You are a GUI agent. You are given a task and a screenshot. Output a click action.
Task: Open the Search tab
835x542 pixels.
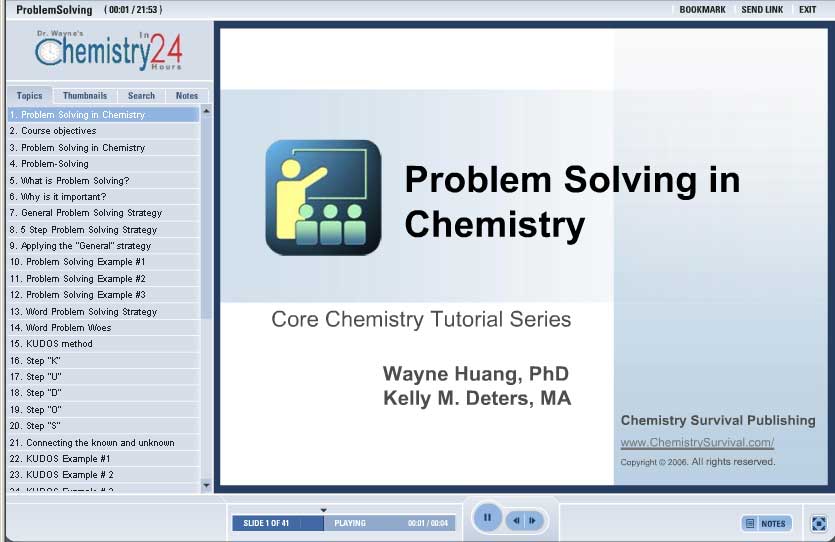coord(141,96)
